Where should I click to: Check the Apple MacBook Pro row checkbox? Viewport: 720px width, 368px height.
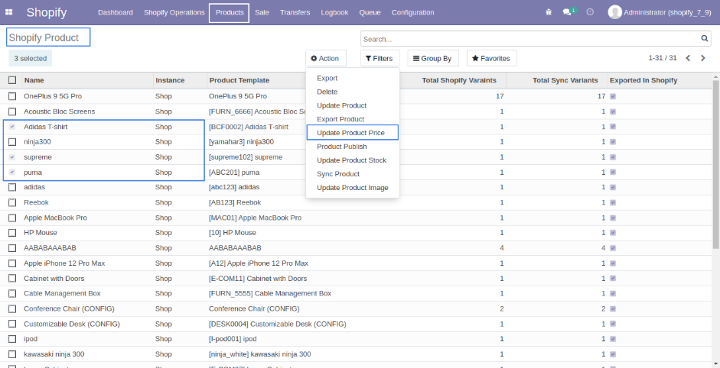[x=12, y=218]
